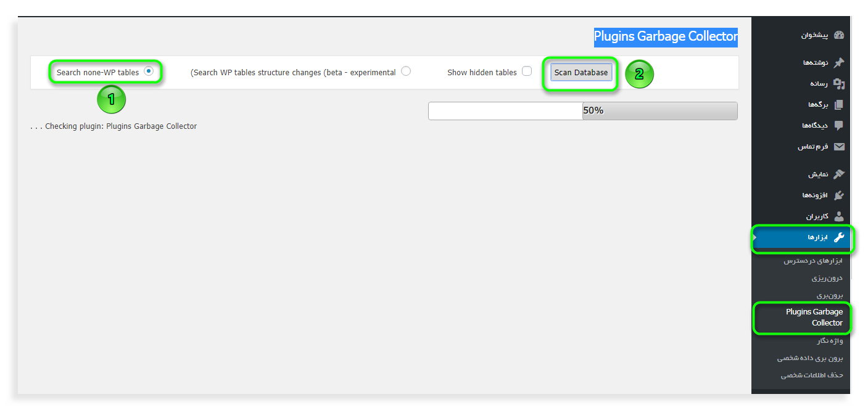Click the Plugins plug icon
The width and height of the screenshot is (868, 410).
click(838, 195)
